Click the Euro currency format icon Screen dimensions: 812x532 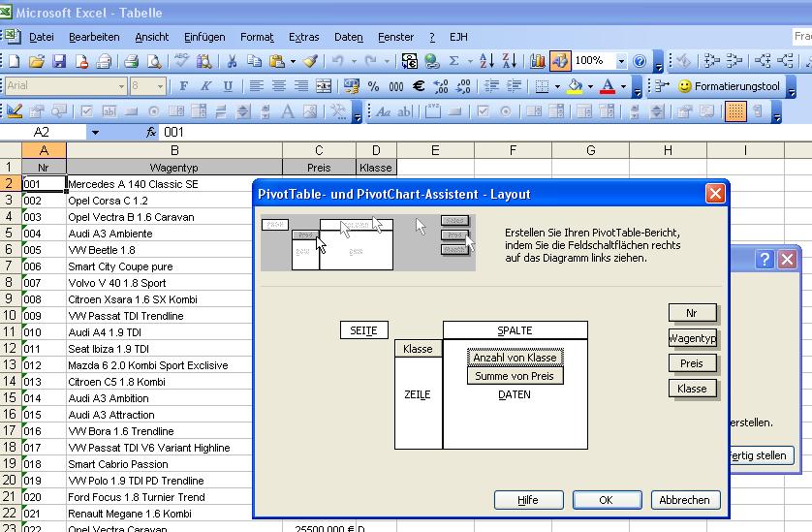(419, 86)
